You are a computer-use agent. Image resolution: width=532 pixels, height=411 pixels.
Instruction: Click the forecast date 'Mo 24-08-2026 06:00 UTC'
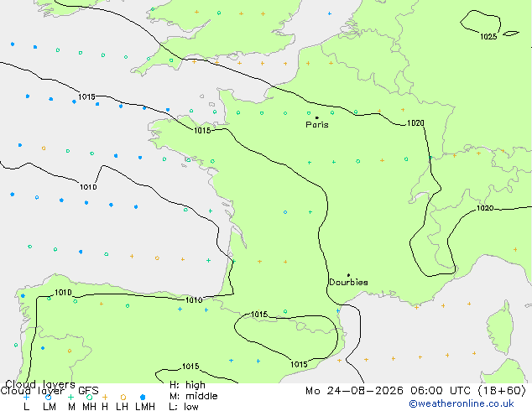coord(389,391)
